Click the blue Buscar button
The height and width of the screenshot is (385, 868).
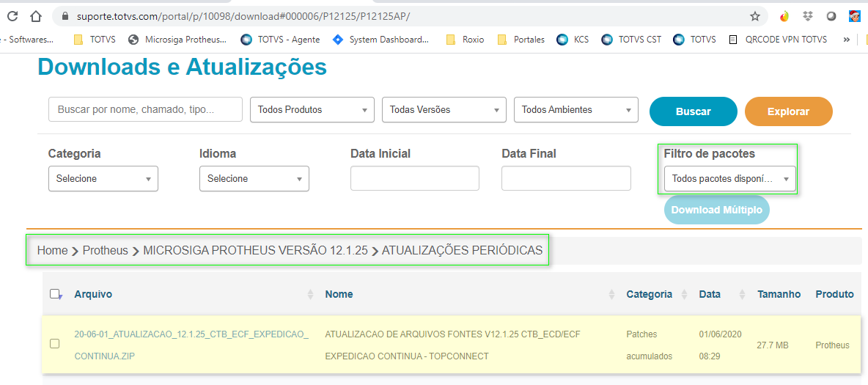[x=693, y=111]
